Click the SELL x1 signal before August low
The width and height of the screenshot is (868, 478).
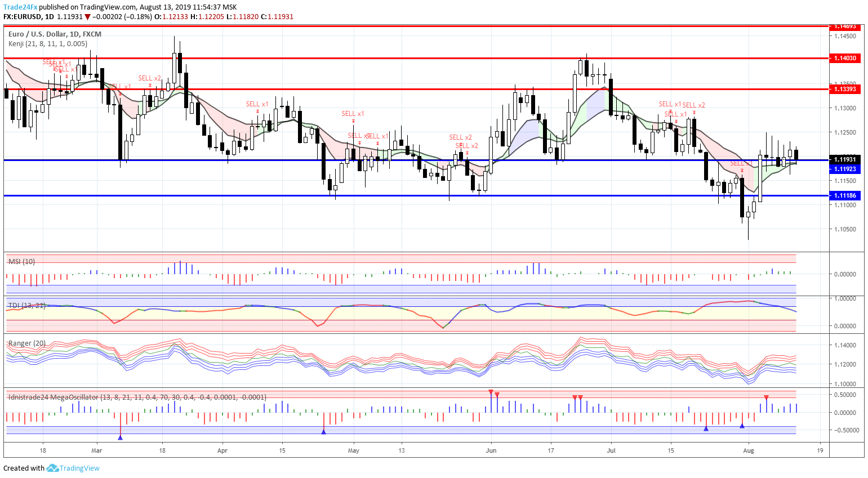pos(742,163)
